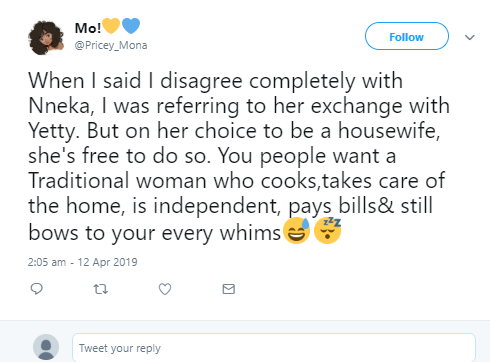Image resolution: width=490 pixels, height=362 pixels.
Task: Click the yellow heart emoji beside Mo!
Action: tap(111, 26)
